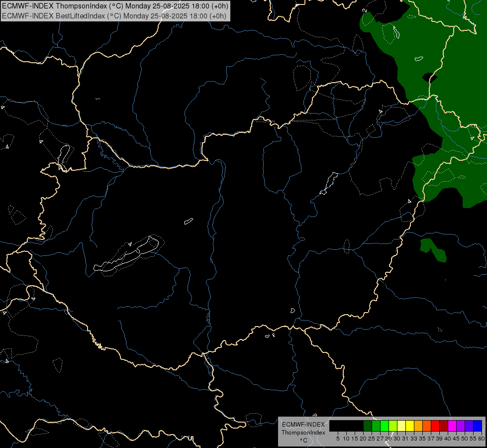The image size is (487, 448).
Task: Pick the lime 29-30 legend swatch
Action: [393, 426]
